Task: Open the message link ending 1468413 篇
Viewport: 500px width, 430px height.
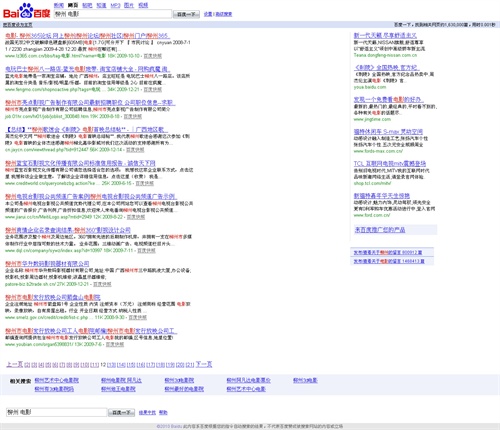Action: (389, 261)
